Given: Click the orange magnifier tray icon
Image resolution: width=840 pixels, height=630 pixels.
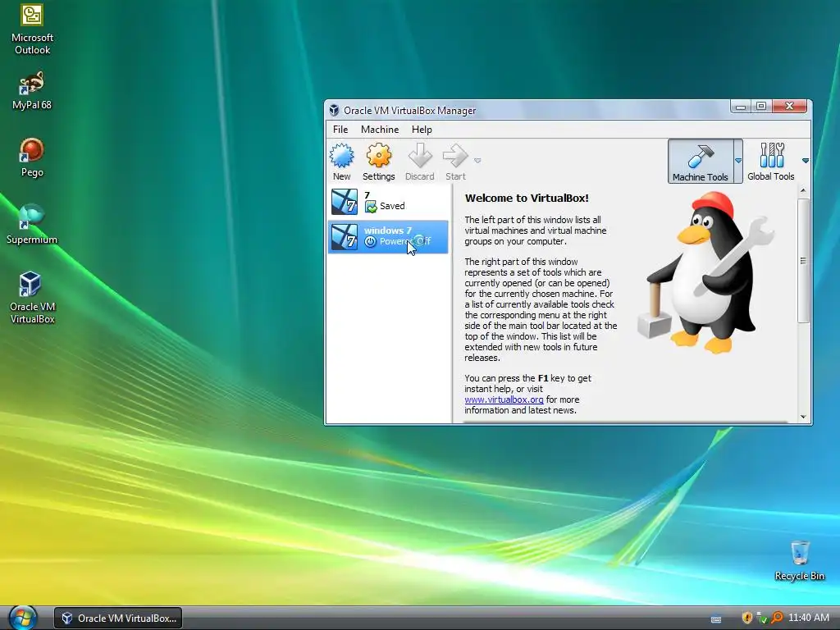Looking at the screenshot, I should pos(776,618).
